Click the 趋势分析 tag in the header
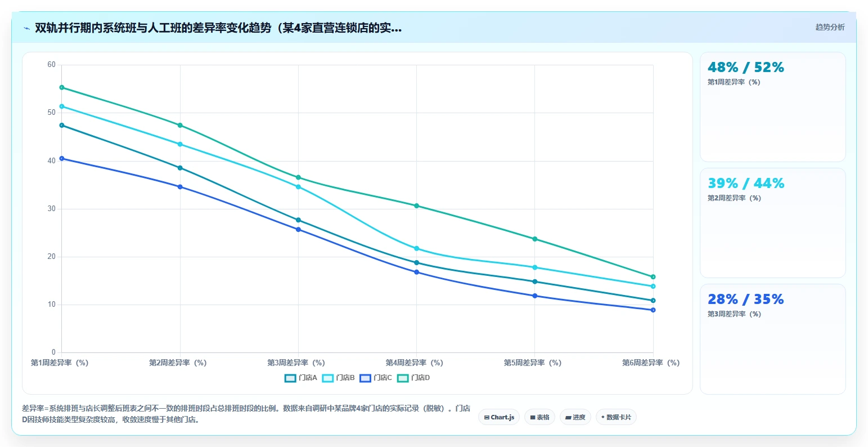 pos(830,27)
